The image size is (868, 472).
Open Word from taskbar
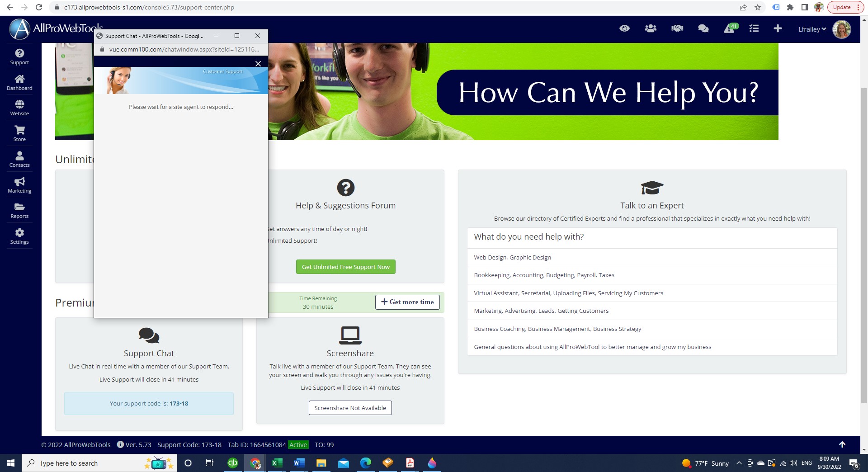pos(299,463)
